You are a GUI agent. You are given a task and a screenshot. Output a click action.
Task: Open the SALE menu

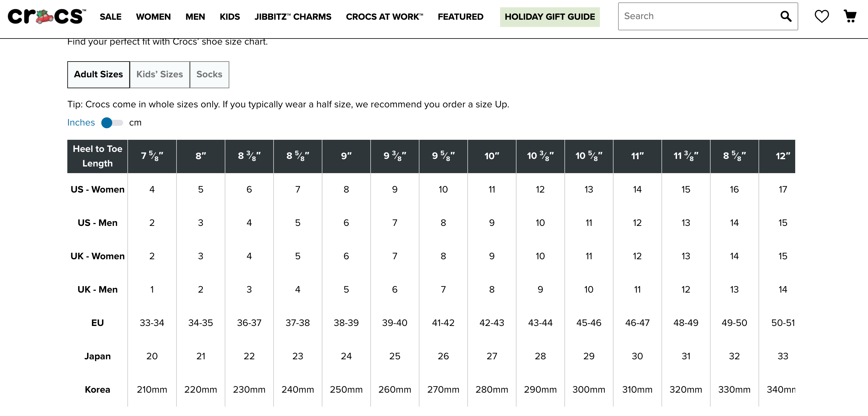(110, 17)
